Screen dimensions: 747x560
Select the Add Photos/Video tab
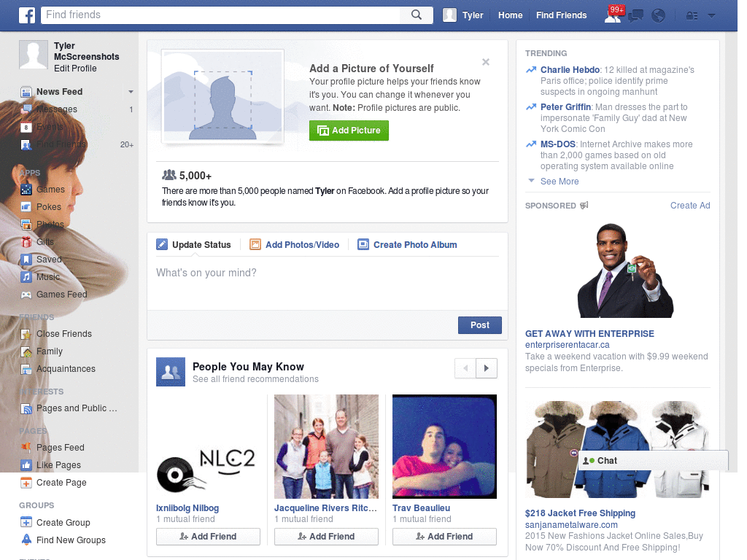(295, 245)
